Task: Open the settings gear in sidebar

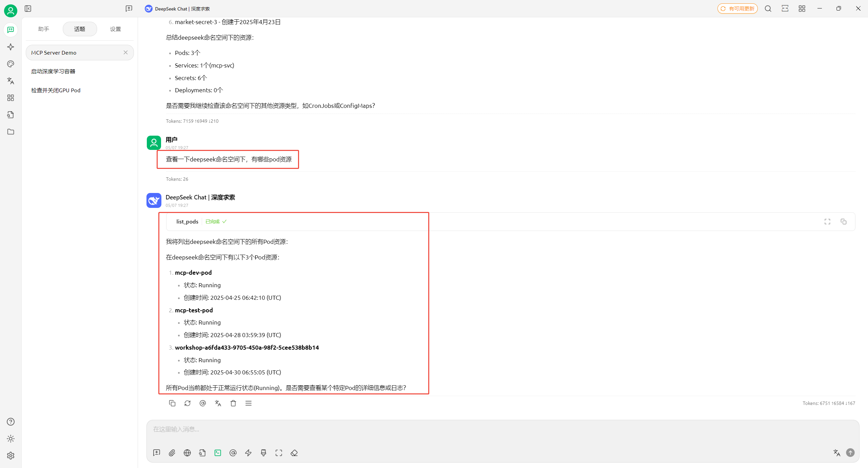Action: (x=11, y=455)
